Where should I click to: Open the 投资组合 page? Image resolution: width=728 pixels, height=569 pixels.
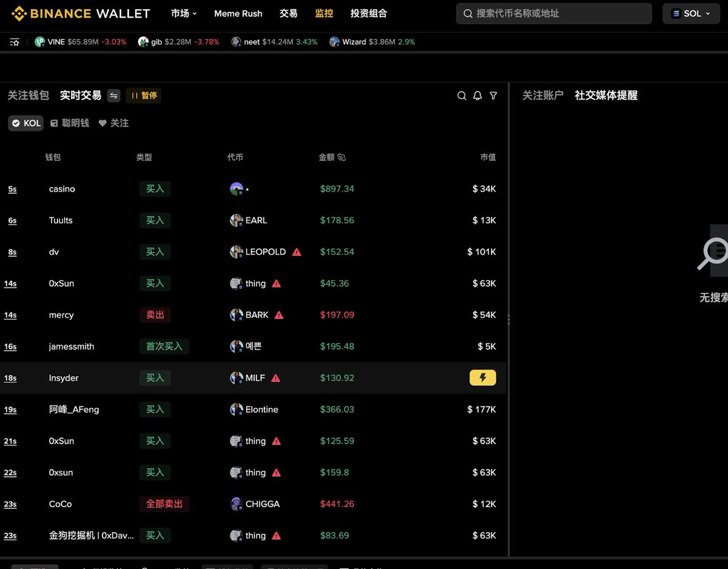point(369,13)
